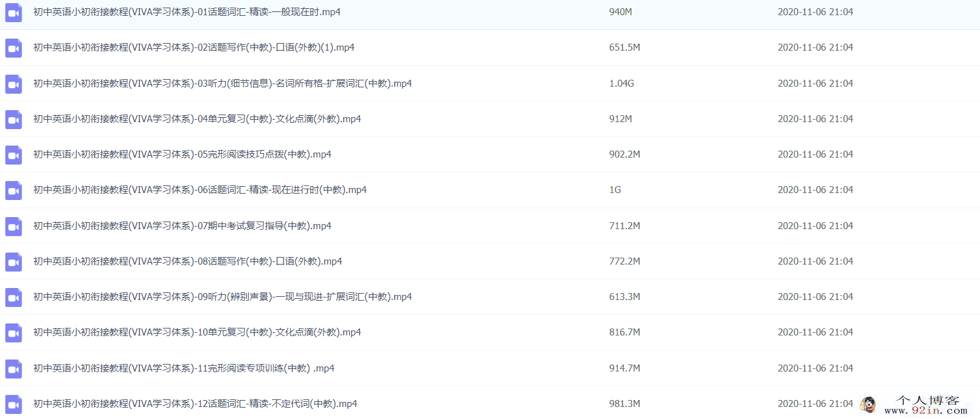Open file 03听力(细节信息)-名词所有格.mp4
The width and height of the screenshot is (980, 419).
tap(223, 84)
